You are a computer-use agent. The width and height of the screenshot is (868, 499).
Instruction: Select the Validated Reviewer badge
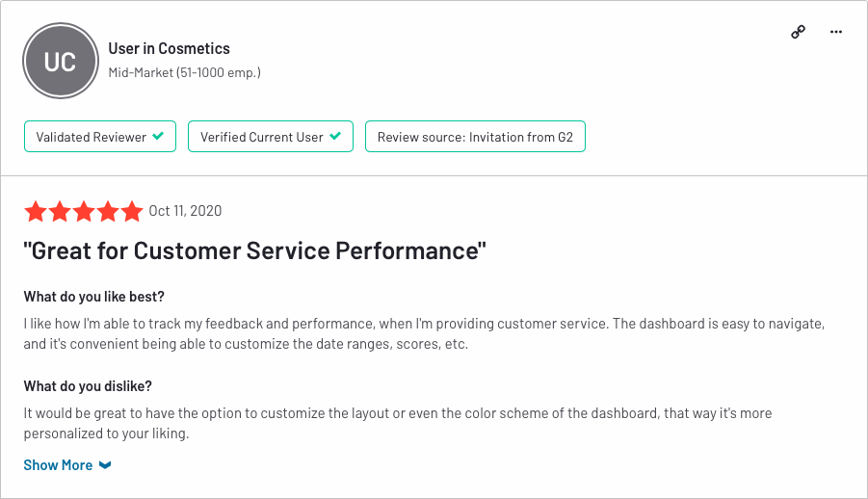click(x=100, y=136)
